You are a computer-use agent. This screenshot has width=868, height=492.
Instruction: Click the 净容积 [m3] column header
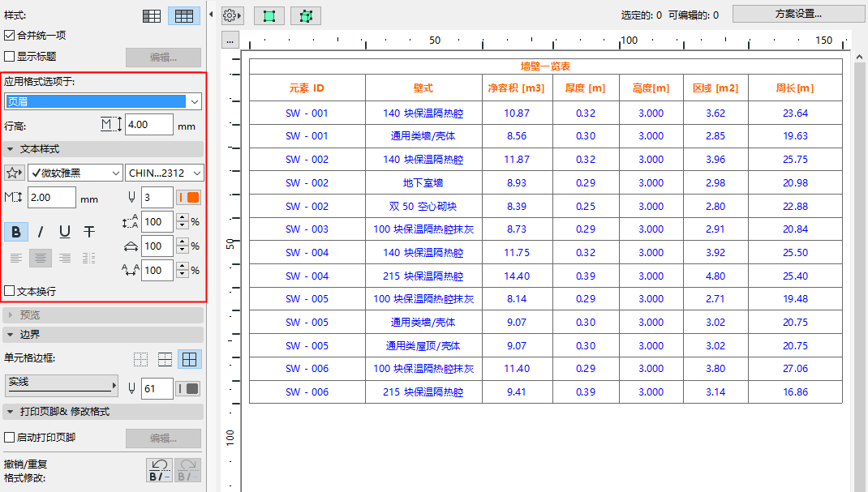[x=517, y=88]
